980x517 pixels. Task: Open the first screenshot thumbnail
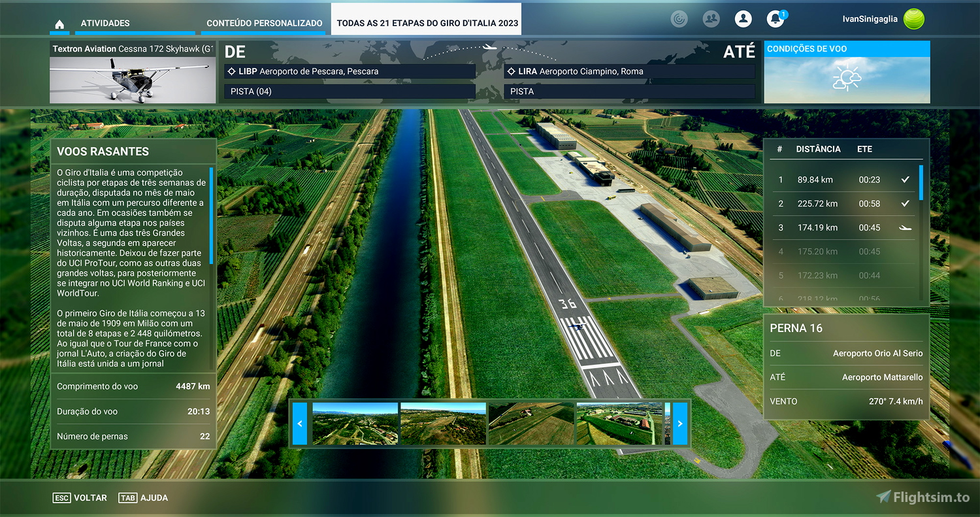point(355,424)
